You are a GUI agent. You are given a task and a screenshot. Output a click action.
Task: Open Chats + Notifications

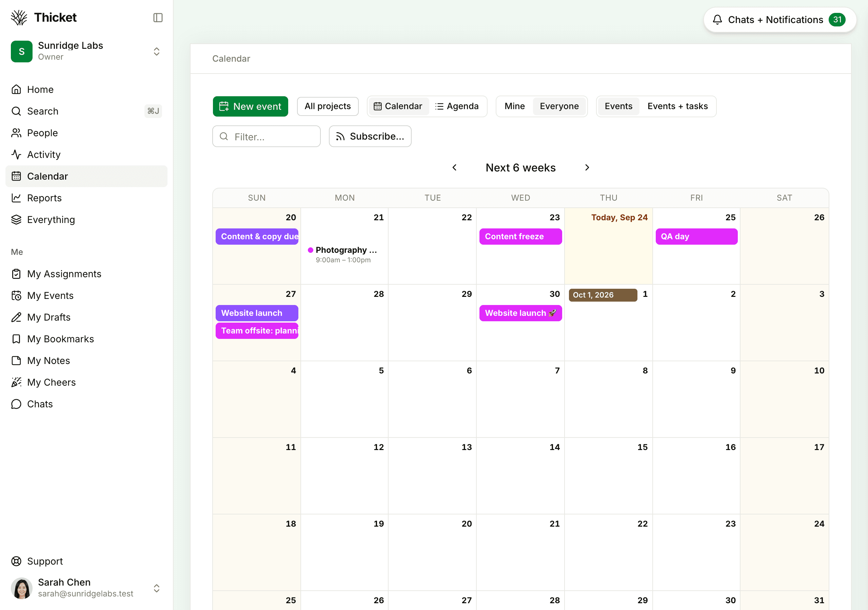tap(780, 20)
